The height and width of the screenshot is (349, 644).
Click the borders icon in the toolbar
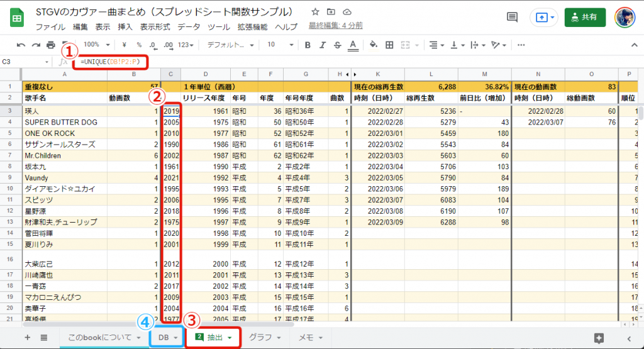click(389, 45)
